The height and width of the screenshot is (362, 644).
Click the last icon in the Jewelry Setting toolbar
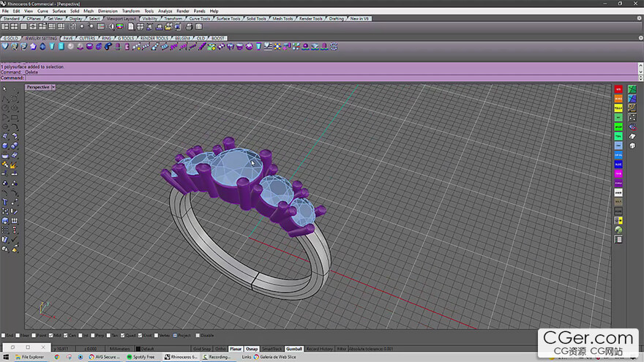(334, 47)
